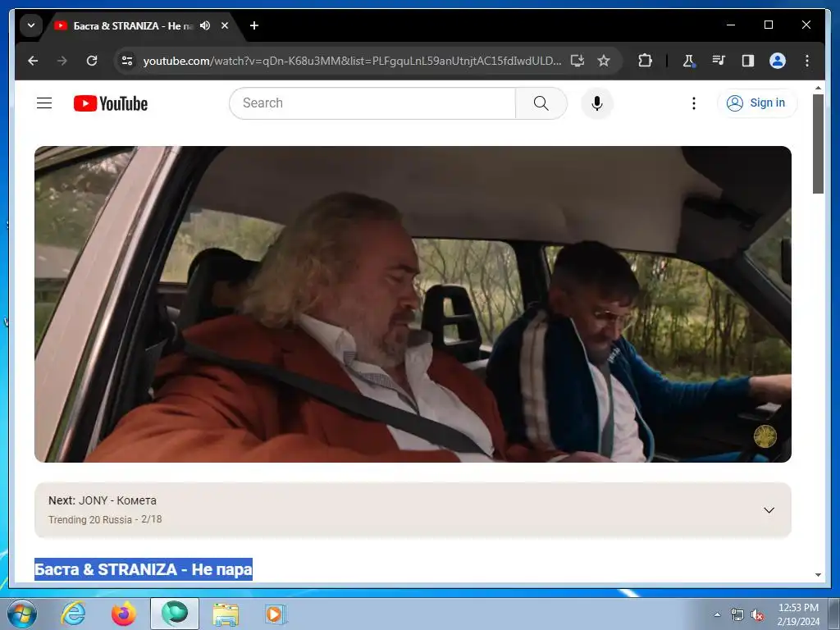
Task: Launch Internet Explorer from taskbar
Action: [73, 614]
